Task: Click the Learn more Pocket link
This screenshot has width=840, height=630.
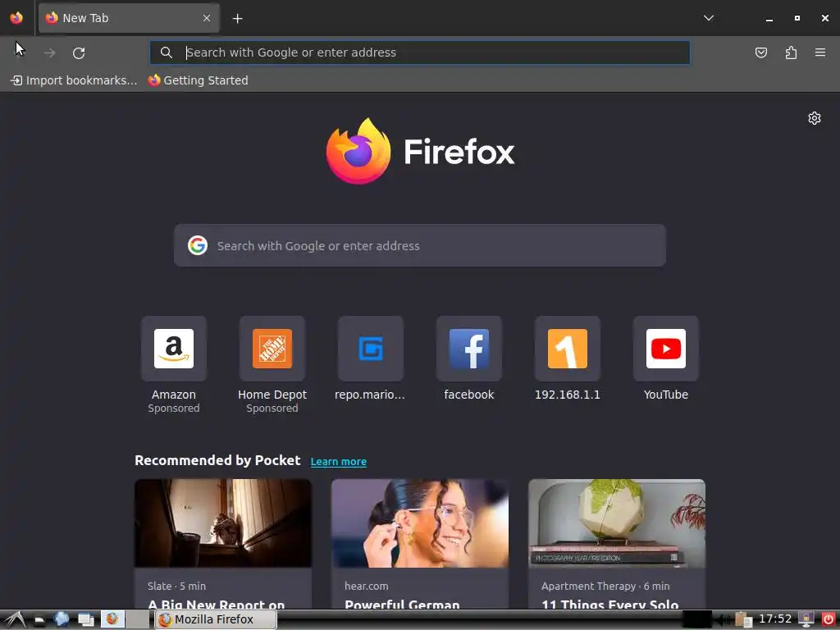Action: [x=339, y=461]
